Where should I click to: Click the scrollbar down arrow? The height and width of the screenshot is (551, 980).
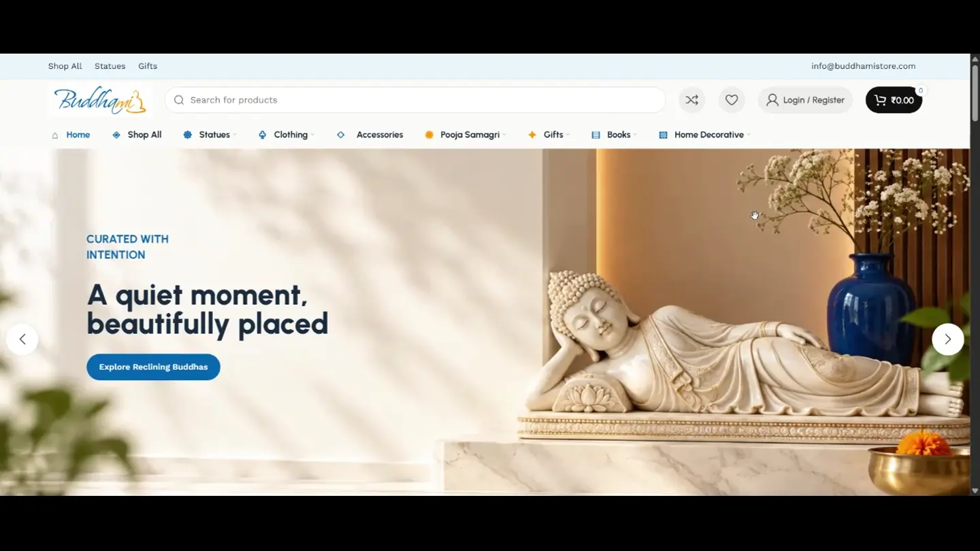(x=975, y=490)
